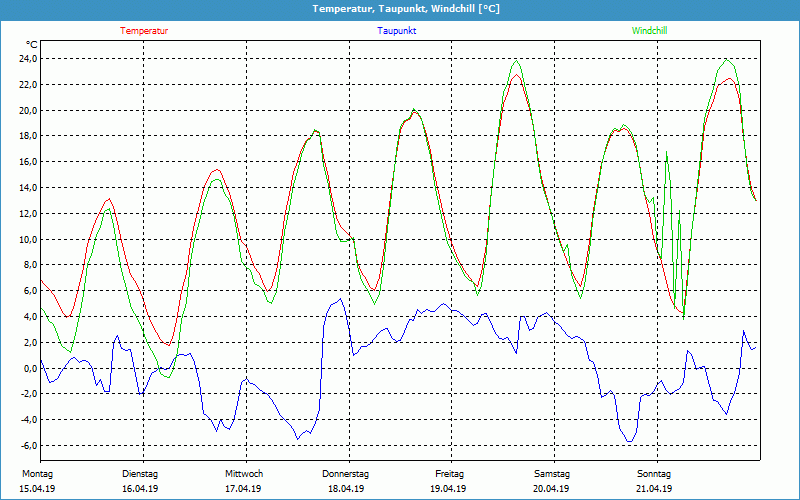Screen dimensions: 800x500
Task: Click the '21.04.19' date label
Action: click(654, 489)
